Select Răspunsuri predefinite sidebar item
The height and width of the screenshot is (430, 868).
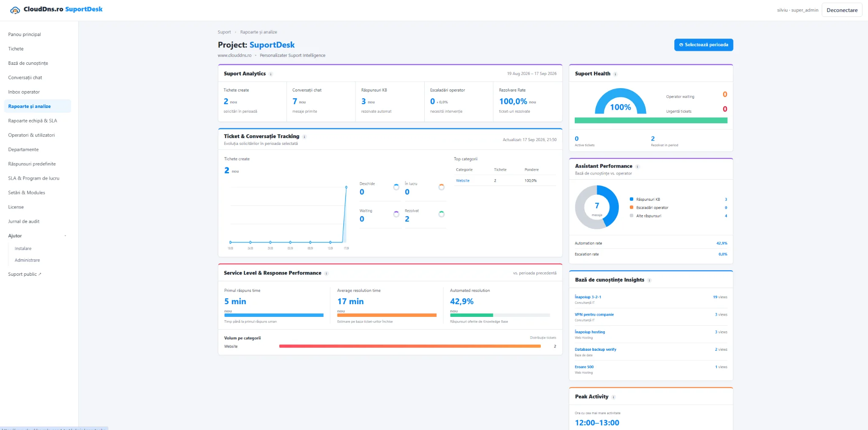(x=38, y=164)
